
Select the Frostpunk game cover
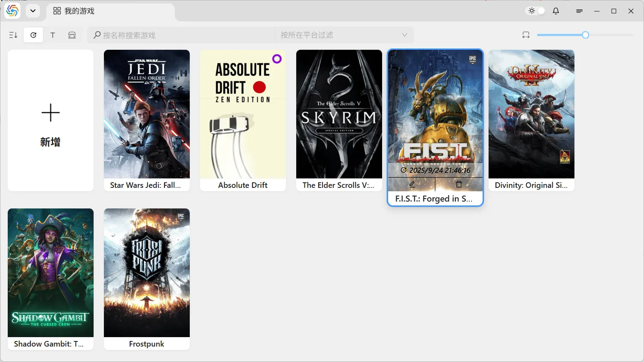pos(147,273)
